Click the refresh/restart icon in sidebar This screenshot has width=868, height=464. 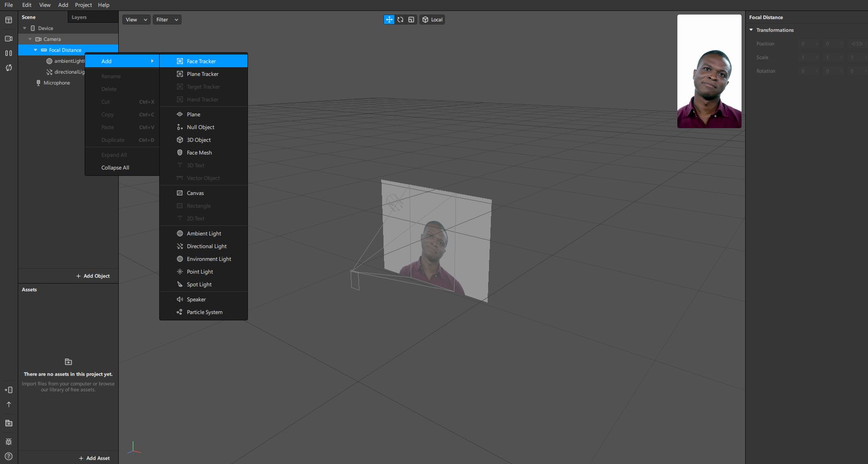click(x=9, y=68)
